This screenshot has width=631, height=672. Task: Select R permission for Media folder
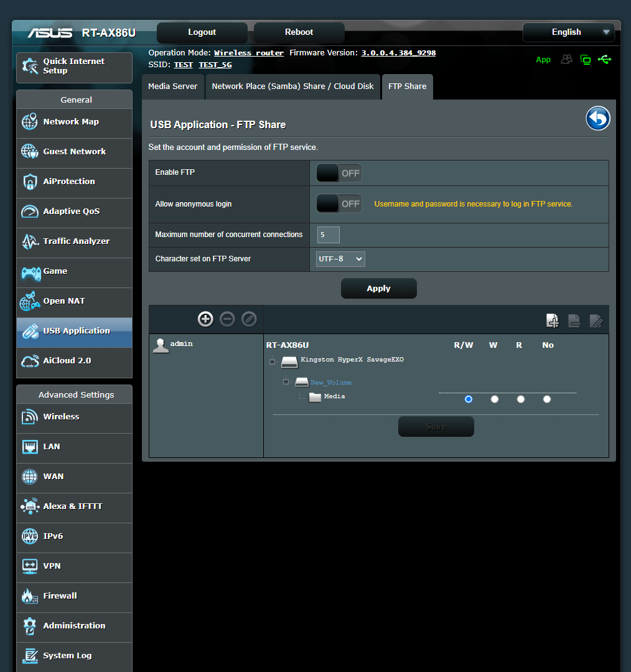521,399
